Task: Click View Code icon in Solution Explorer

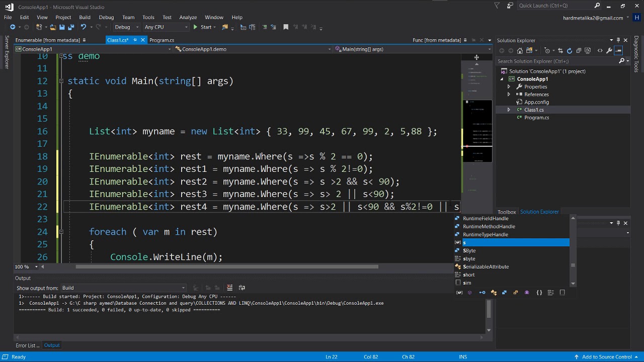Action: coord(600,51)
